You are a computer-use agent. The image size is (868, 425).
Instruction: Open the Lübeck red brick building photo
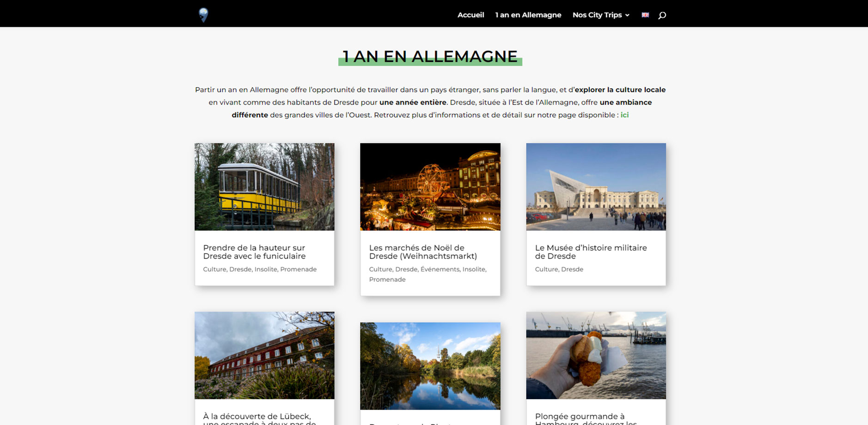(x=264, y=355)
